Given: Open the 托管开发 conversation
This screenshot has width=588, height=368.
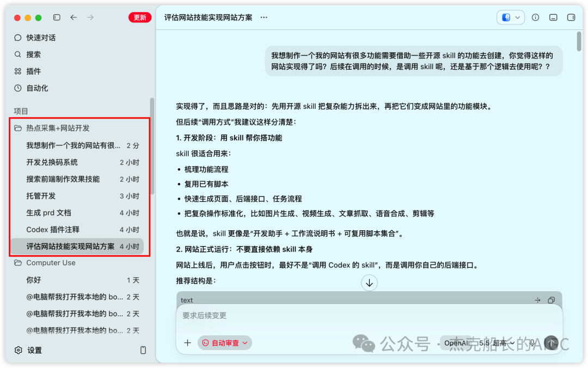Looking at the screenshot, I should click(77, 196).
